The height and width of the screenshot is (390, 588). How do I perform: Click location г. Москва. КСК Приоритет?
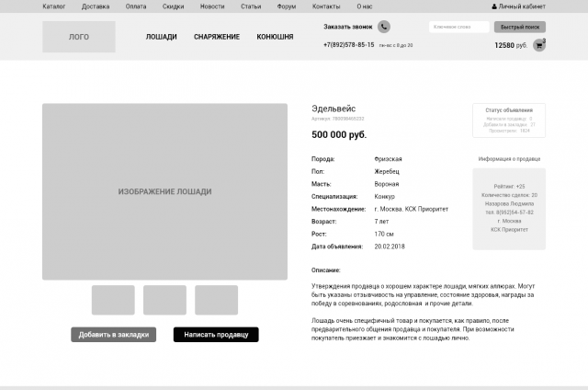(x=411, y=209)
